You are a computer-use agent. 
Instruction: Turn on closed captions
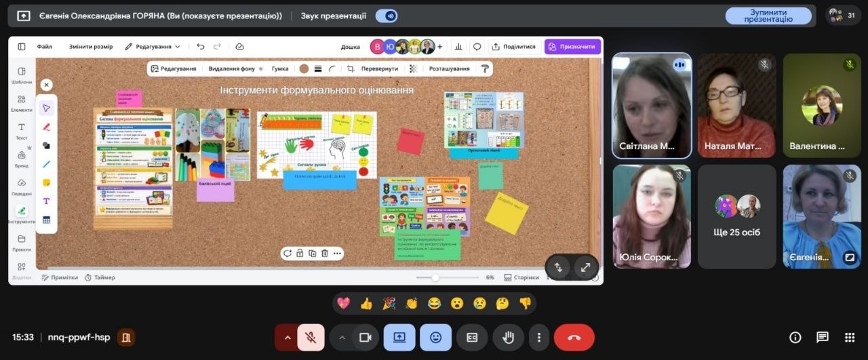point(472,338)
